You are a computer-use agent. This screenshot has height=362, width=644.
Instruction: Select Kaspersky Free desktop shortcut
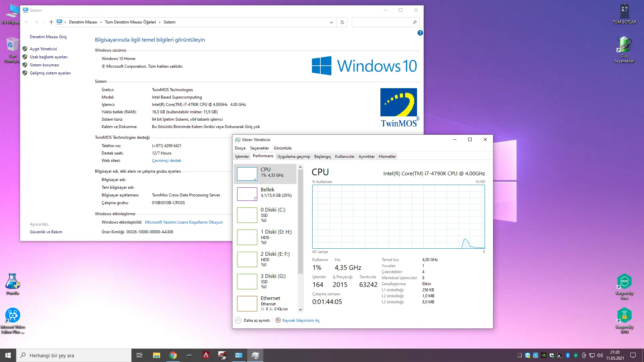click(624, 287)
